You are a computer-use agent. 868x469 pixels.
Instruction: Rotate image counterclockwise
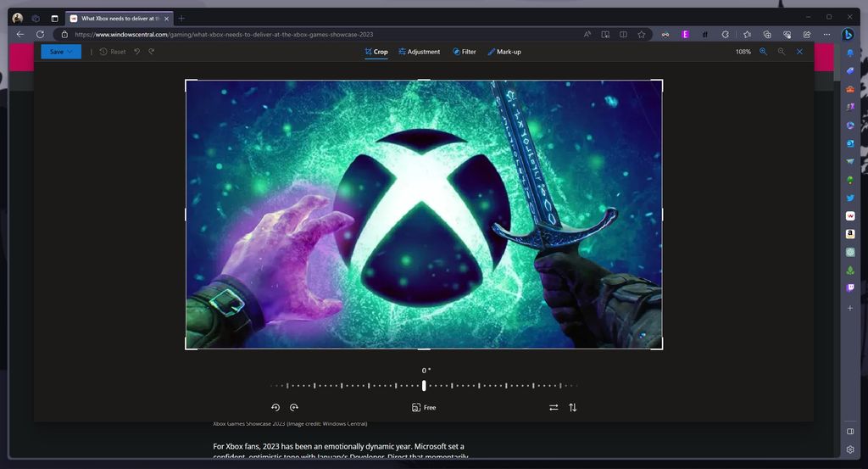(x=275, y=408)
